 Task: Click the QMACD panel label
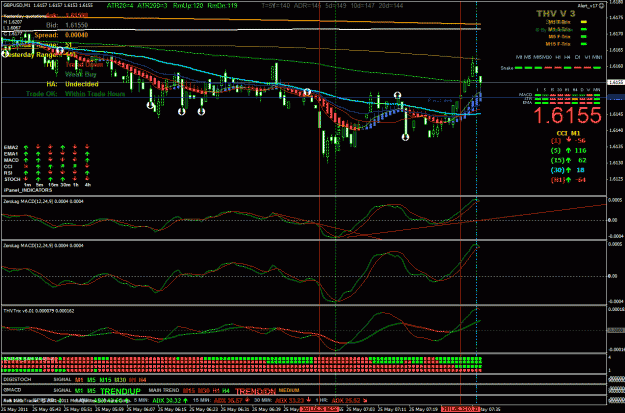tap(12, 390)
